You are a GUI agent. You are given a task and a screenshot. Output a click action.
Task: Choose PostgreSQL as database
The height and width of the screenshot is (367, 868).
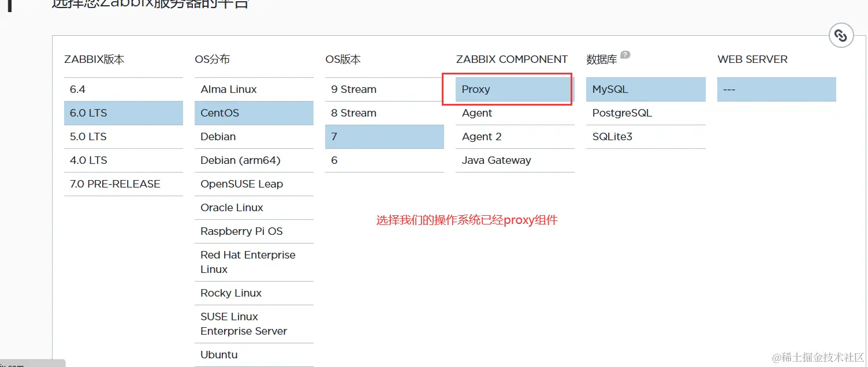(646, 113)
